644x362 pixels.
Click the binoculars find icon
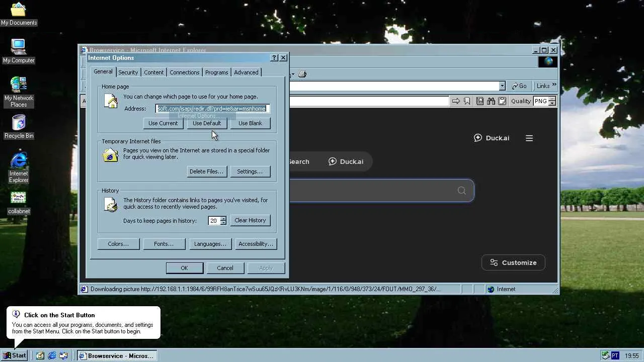(x=491, y=101)
